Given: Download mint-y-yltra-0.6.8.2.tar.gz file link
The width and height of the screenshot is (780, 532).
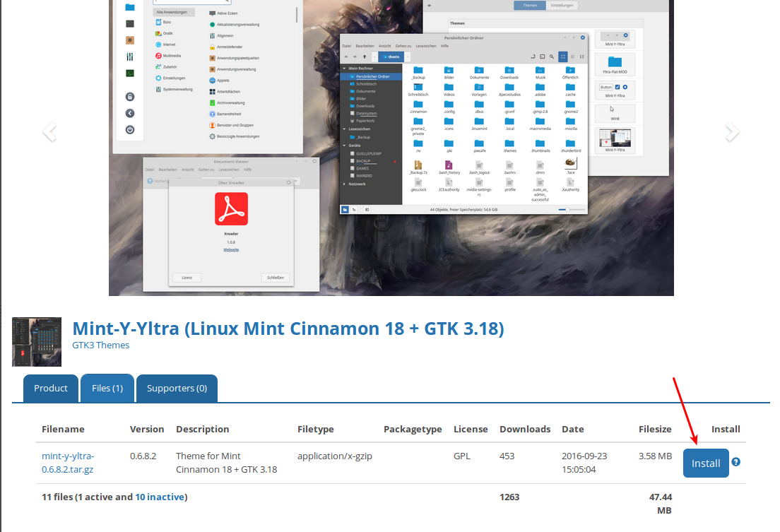Looking at the screenshot, I should (68, 462).
